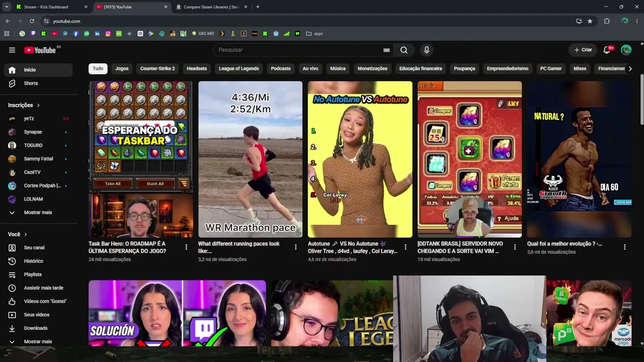
Task: Select the Ao vivo filter chip
Action: 310,68
